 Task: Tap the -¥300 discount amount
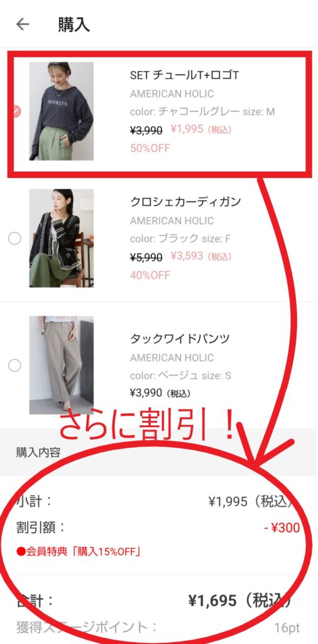click(282, 528)
